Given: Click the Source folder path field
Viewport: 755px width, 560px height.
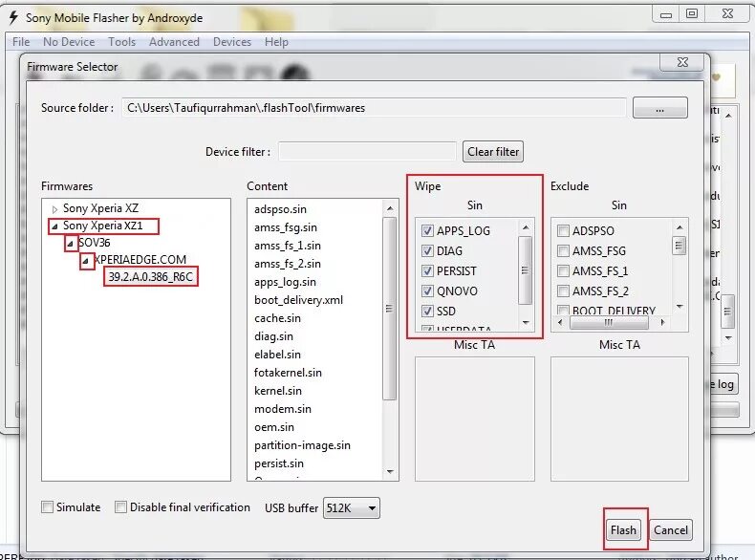Looking at the screenshot, I should tap(374, 108).
